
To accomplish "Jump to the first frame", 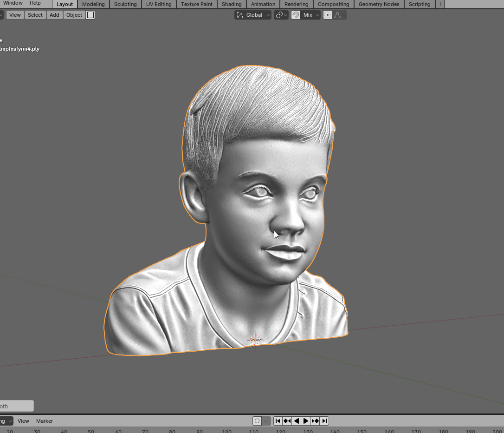I will pos(278,421).
